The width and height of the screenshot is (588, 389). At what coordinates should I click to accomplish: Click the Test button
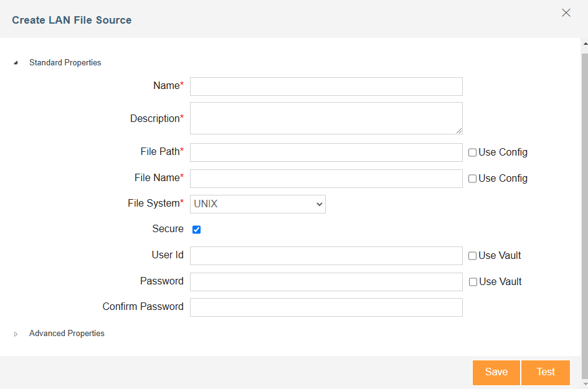tap(546, 373)
